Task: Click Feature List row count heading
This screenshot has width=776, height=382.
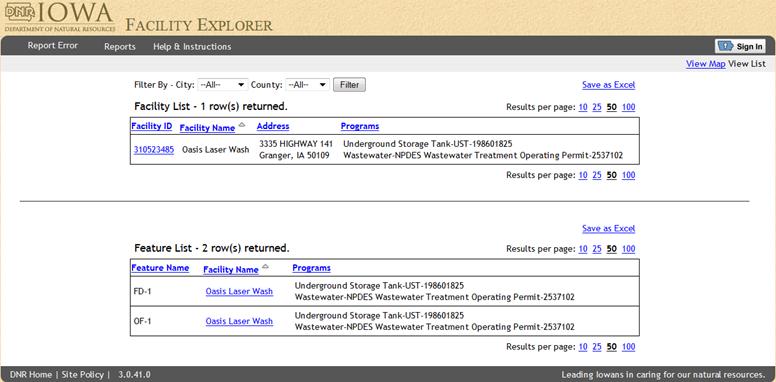Action: pyautogui.click(x=212, y=248)
